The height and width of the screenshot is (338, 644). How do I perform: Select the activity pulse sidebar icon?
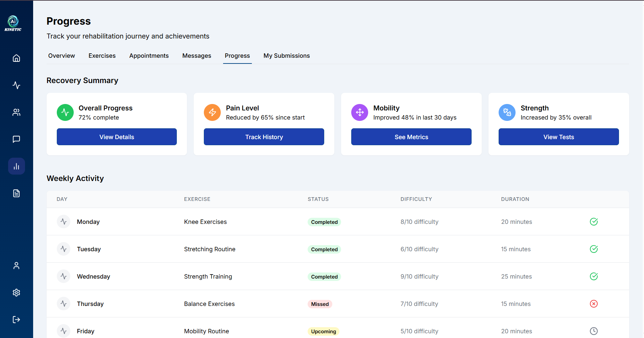click(16, 85)
